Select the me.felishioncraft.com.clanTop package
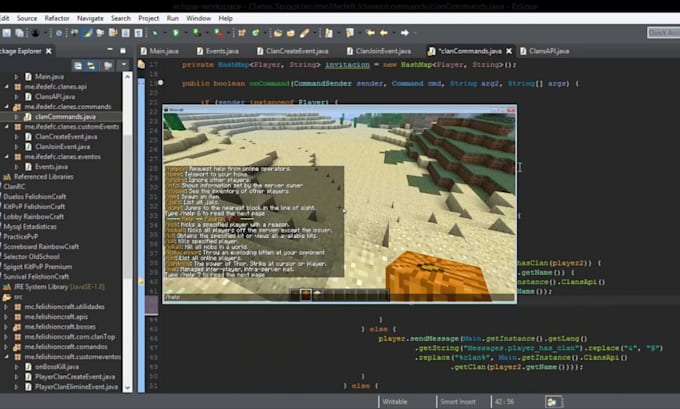Viewport: 680px width, 409px height. click(x=69, y=337)
